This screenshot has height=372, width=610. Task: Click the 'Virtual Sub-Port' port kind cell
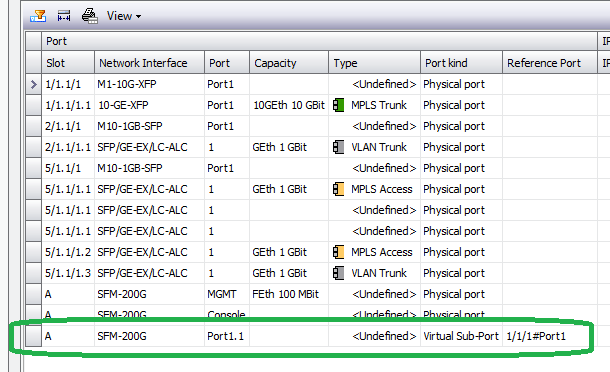[461, 336]
